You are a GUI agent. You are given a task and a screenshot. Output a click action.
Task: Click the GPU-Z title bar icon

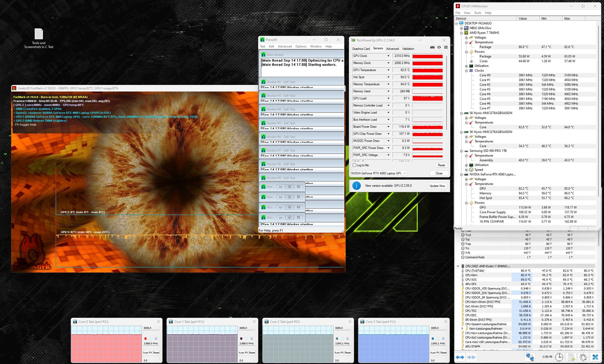point(353,40)
